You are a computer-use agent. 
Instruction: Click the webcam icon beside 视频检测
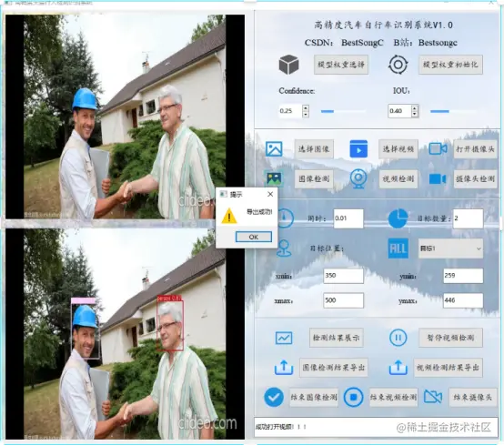358,178
